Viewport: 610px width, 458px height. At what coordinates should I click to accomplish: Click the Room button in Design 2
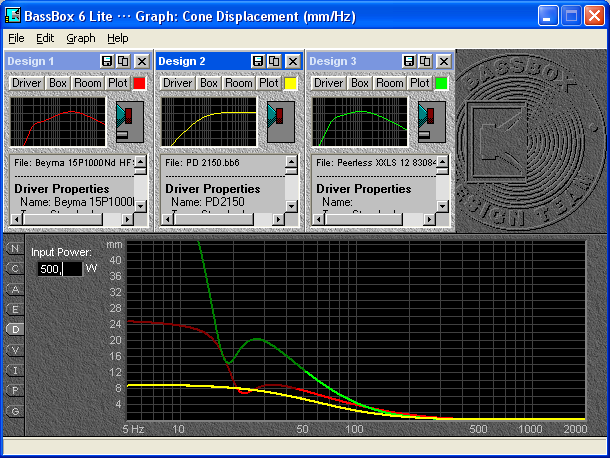[x=239, y=83]
